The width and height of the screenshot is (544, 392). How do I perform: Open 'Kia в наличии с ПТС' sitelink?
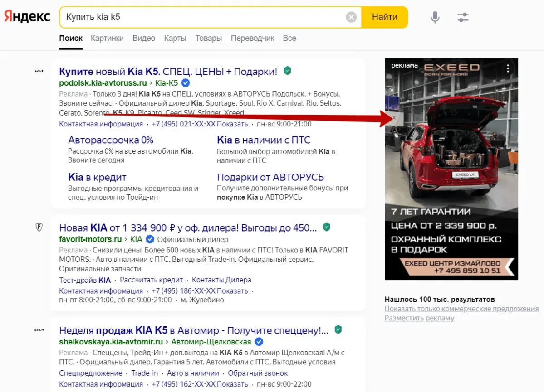[x=264, y=140]
